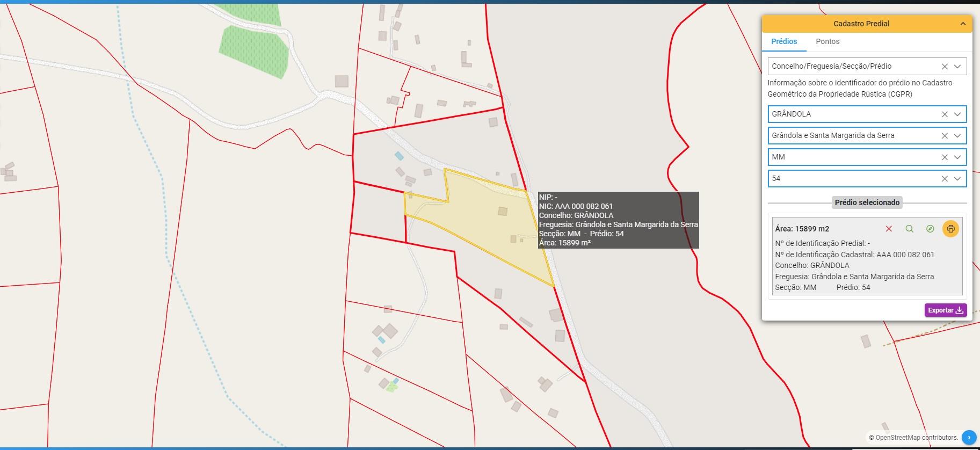Open the prédio number 54 dropdown

(x=957, y=179)
